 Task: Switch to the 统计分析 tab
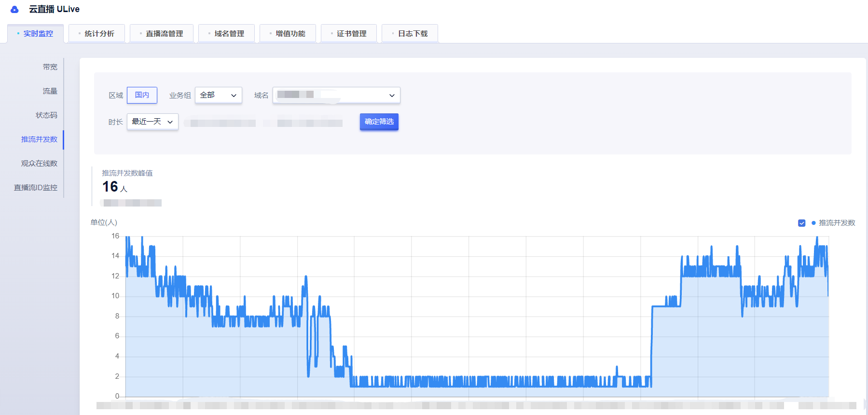(x=96, y=34)
